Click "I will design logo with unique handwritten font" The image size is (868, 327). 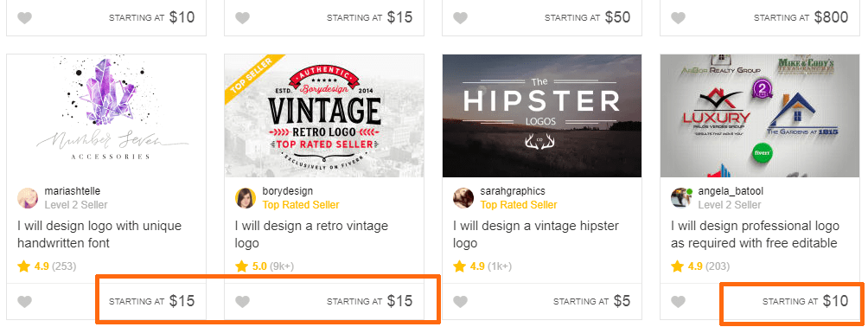click(99, 234)
